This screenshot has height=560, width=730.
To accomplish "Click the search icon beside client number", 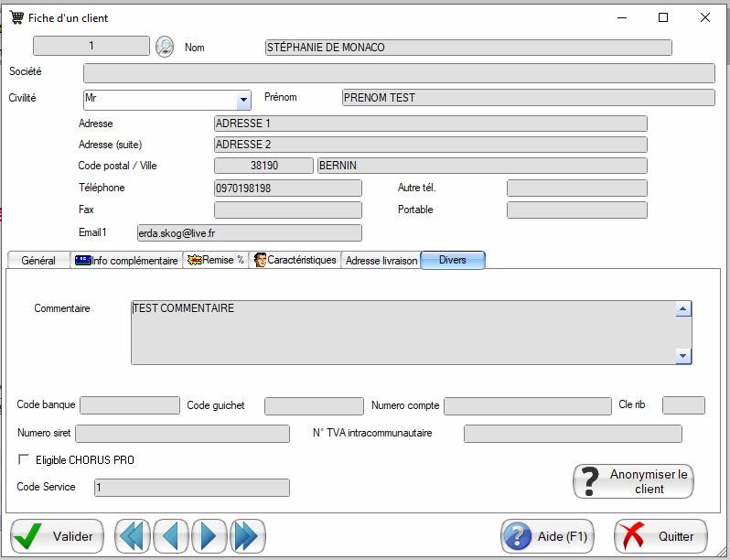I will (x=164, y=47).
